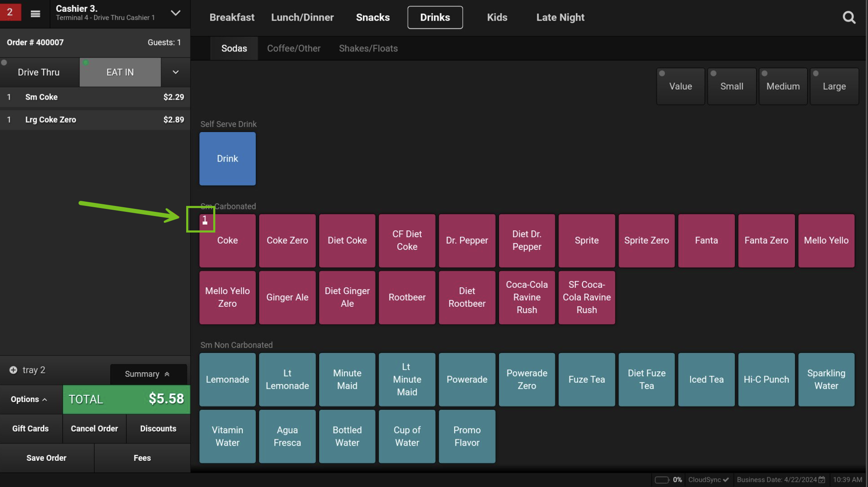Viewport: 868px width, 487px height.
Task: Click the CloudSync status indicator
Action: [708, 480]
